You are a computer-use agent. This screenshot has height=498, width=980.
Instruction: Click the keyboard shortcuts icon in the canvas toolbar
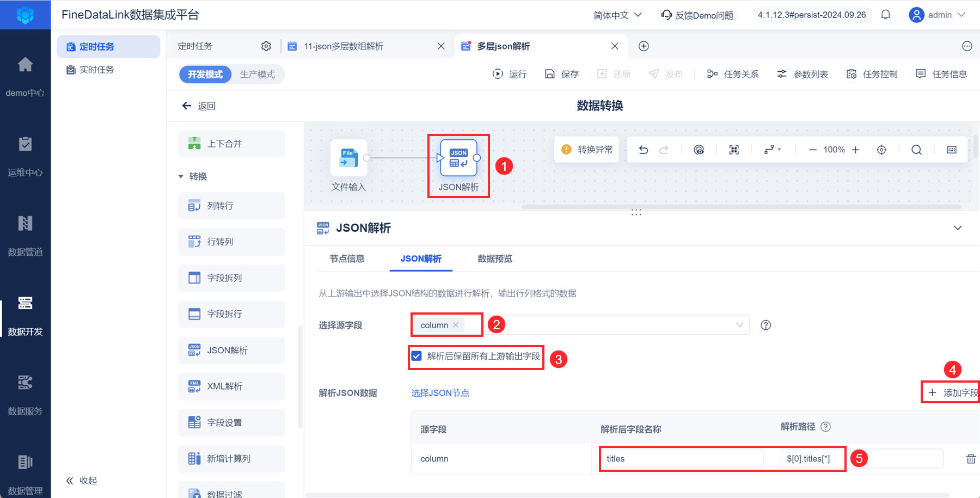(952, 150)
